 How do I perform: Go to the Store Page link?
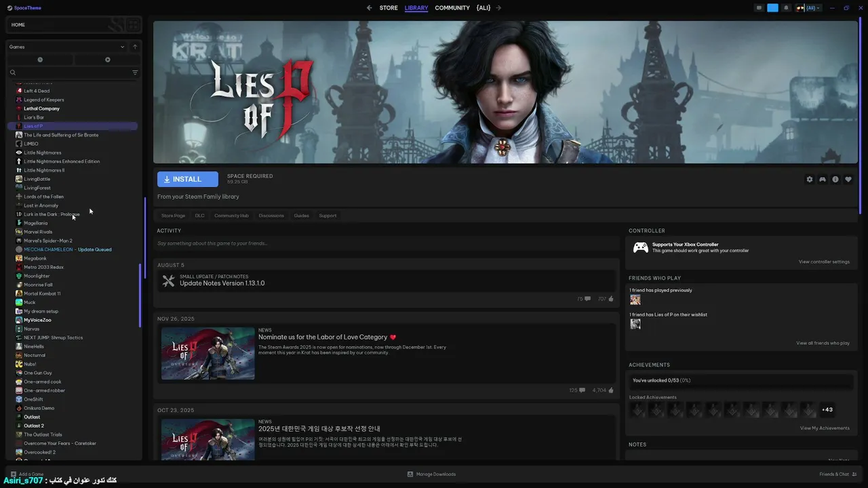click(x=173, y=216)
